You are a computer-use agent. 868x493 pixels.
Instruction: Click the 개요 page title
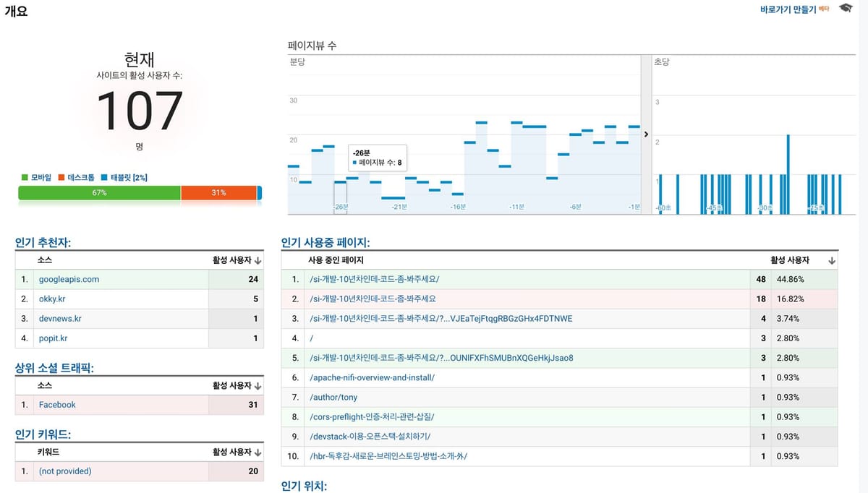point(16,12)
